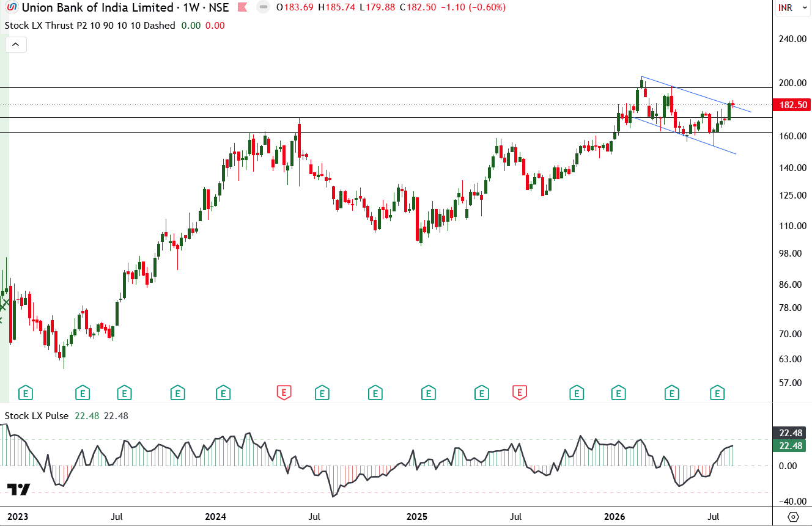Click the Union Bank of India logo icon
The height and width of the screenshot is (526, 812).
[12, 8]
